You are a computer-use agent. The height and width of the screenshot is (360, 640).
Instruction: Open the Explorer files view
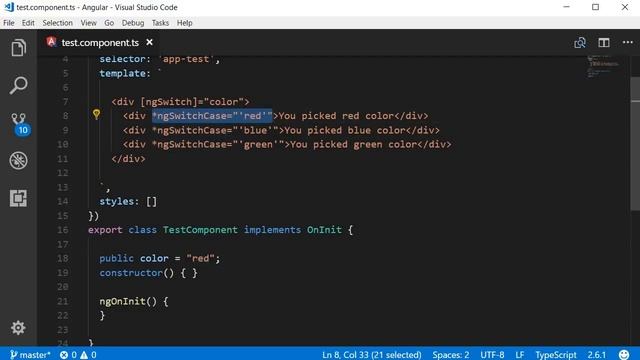click(x=18, y=48)
